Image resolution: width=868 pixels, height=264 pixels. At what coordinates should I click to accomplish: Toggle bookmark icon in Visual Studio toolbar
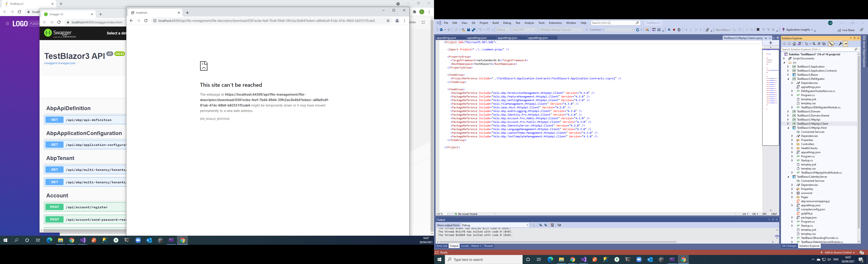tap(758, 30)
